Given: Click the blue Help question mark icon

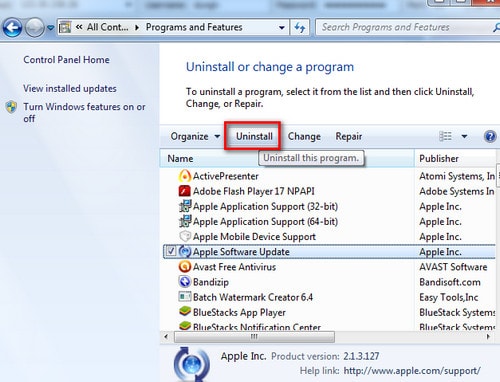Looking at the screenshot, I should tap(490, 136).
